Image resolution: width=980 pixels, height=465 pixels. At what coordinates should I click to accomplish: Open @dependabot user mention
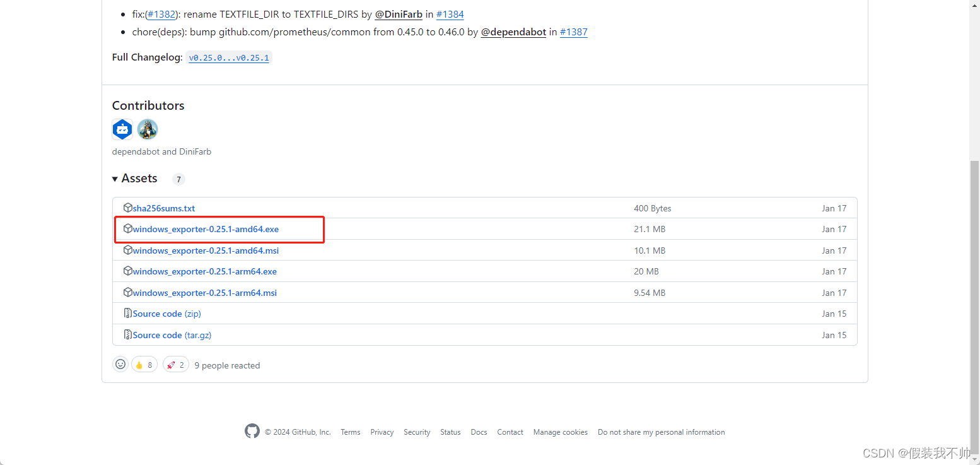pyautogui.click(x=513, y=32)
